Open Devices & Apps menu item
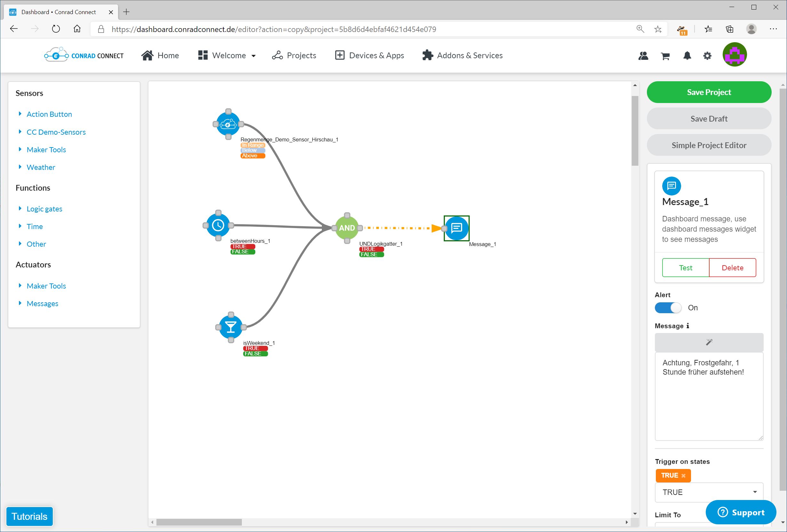Viewport: 787px width, 532px height. coord(369,56)
